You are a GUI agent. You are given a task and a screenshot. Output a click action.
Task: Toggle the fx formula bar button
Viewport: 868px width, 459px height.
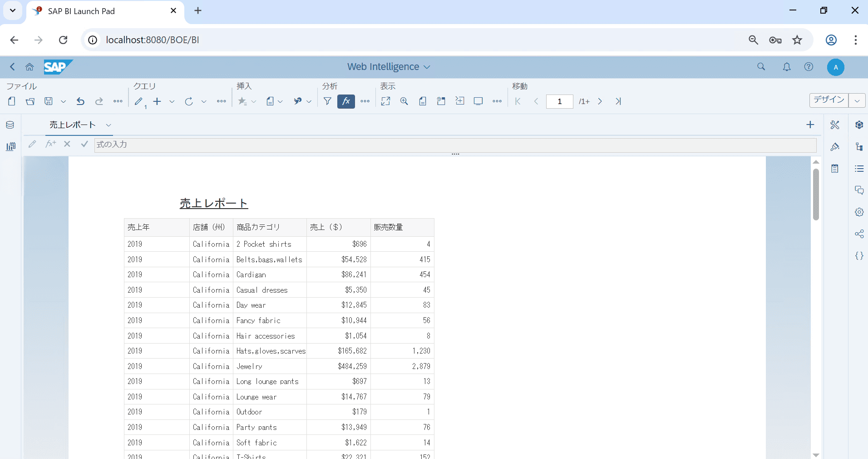[x=346, y=101]
